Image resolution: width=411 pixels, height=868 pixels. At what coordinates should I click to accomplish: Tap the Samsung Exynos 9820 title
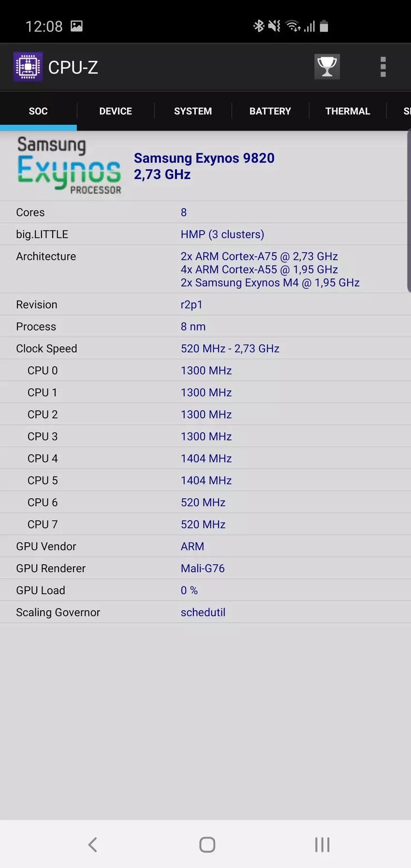(x=204, y=158)
